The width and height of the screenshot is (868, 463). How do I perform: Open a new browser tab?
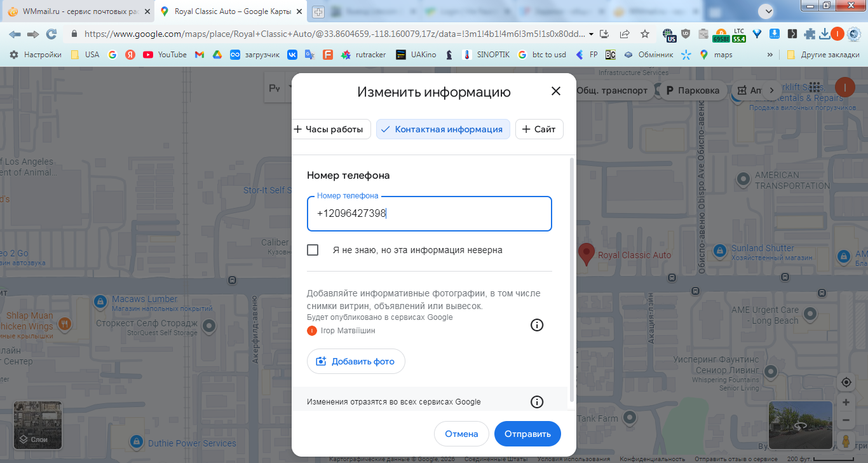[318, 11]
